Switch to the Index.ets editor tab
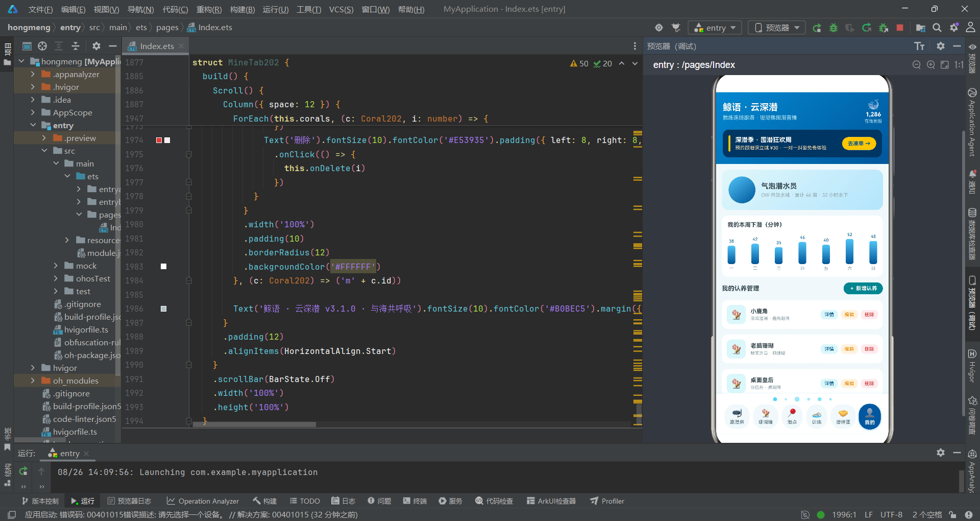 156,46
